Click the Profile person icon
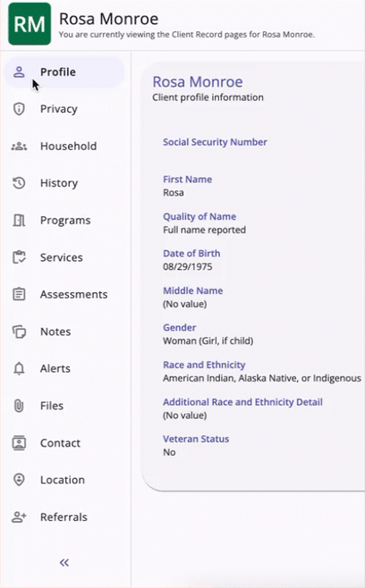The width and height of the screenshot is (365, 588). pos(19,71)
